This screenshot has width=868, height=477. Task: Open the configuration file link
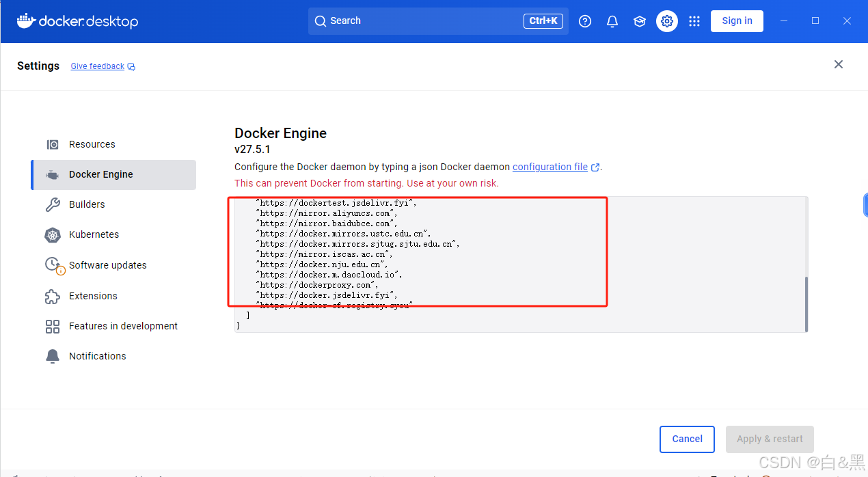pyautogui.click(x=551, y=166)
